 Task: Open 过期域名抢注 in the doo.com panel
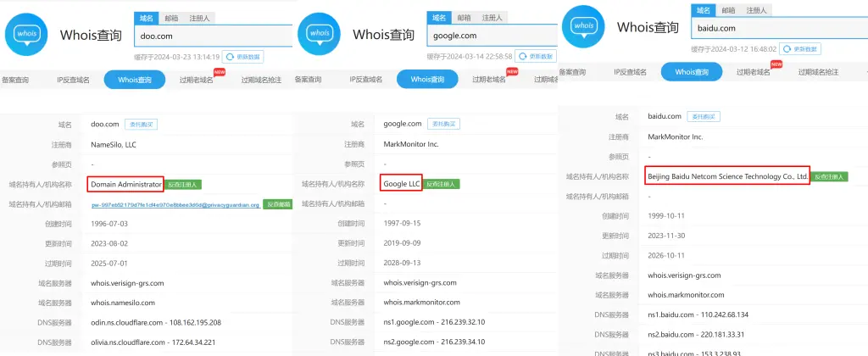click(x=261, y=80)
